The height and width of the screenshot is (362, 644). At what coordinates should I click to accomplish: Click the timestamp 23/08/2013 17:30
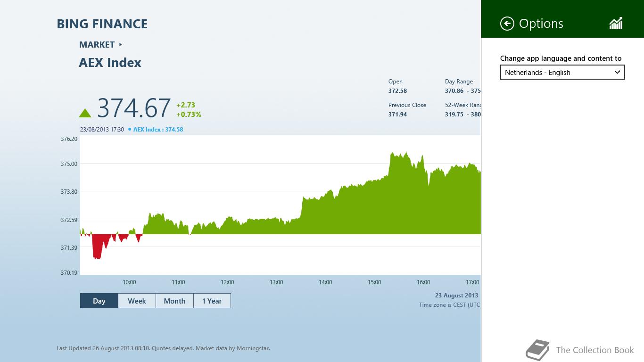[102, 129]
